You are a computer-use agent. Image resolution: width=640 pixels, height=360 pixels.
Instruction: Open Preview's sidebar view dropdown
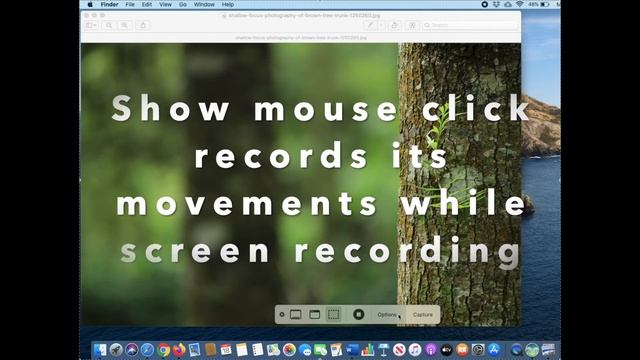pos(91,25)
